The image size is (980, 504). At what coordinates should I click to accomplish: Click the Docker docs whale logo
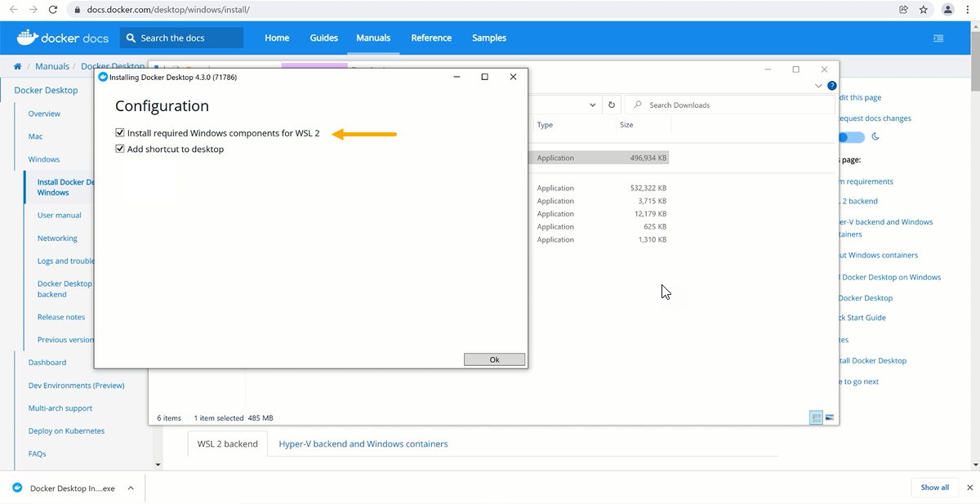tap(28, 38)
